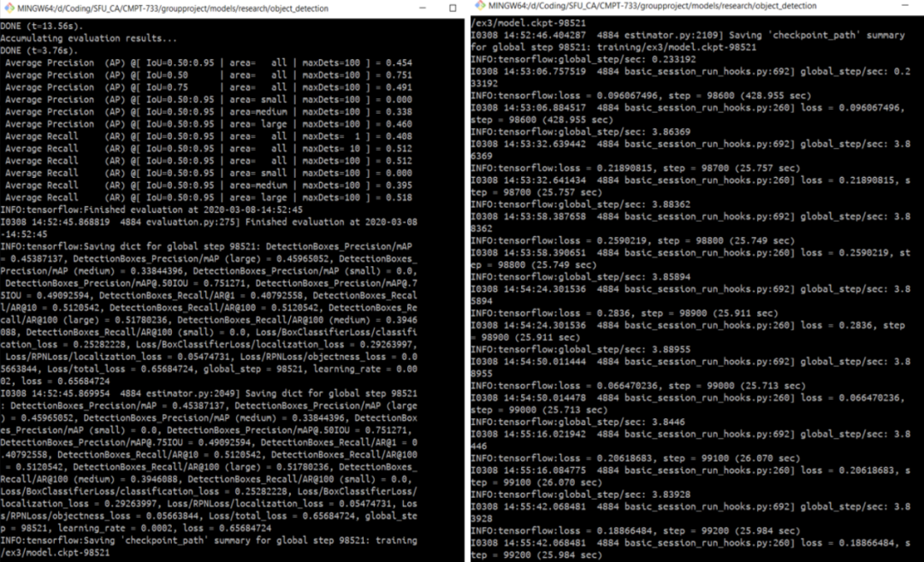Screen dimensions: 924x562
Task: Minimize the right MINGW64 terminal window
Action: 904,5
